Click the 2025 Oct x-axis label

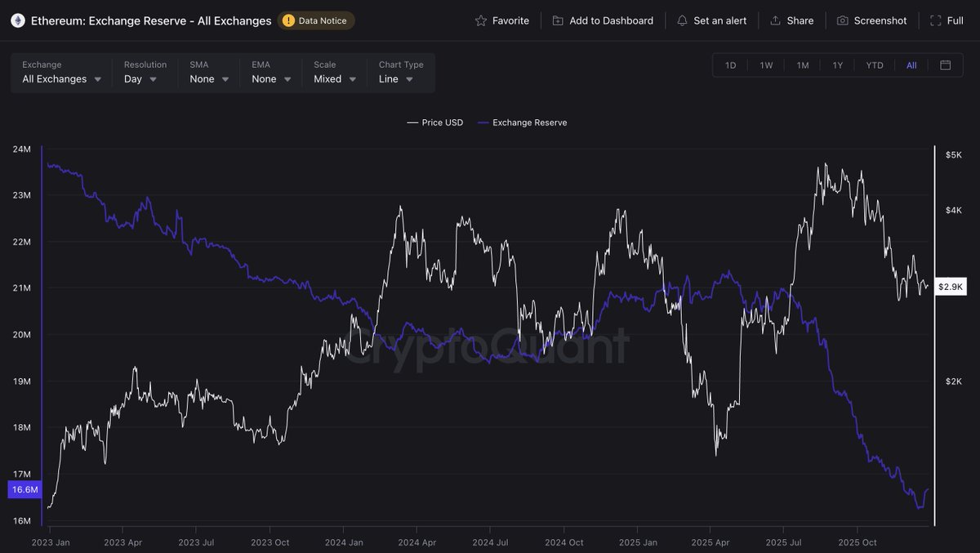tap(858, 542)
